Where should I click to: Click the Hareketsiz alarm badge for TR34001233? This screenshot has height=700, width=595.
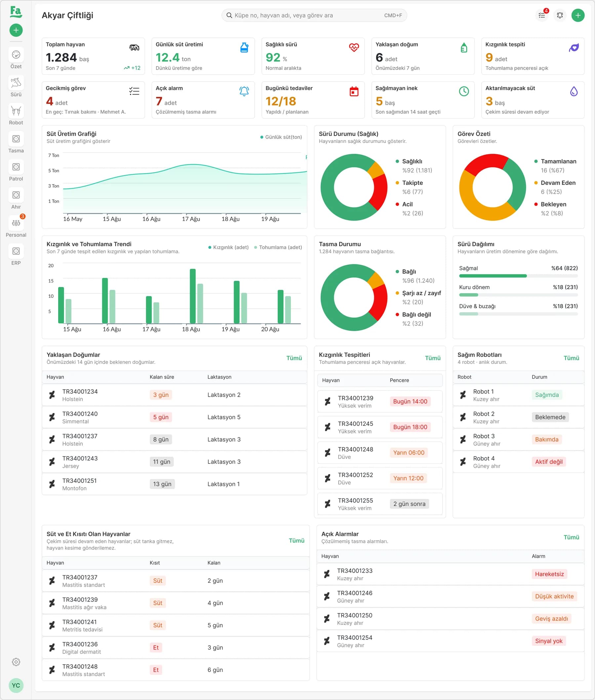(x=549, y=574)
